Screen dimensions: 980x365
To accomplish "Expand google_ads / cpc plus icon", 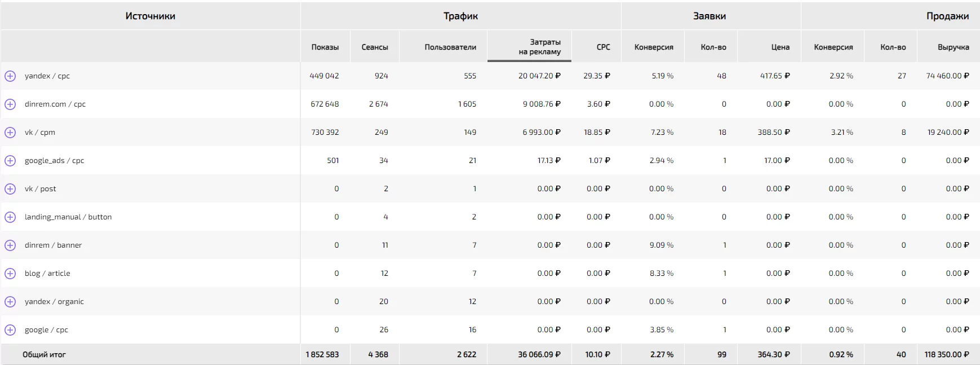I will point(10,160).
